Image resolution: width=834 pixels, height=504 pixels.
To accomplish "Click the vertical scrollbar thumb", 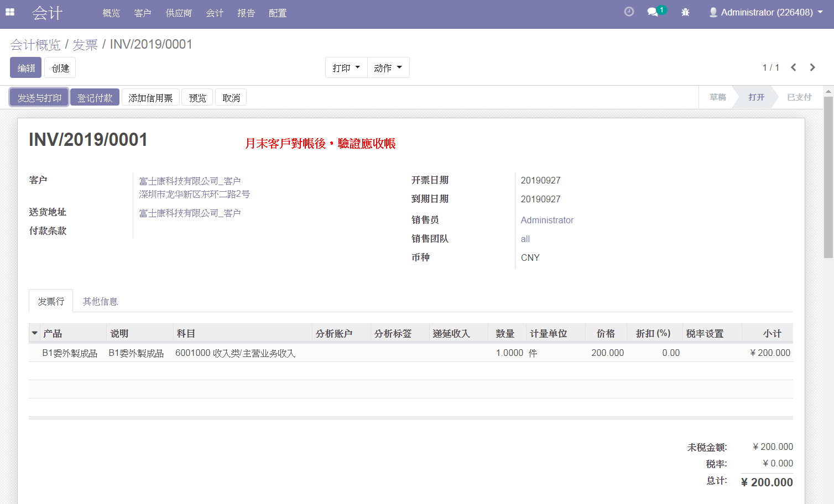I will [x=828, y=177].
